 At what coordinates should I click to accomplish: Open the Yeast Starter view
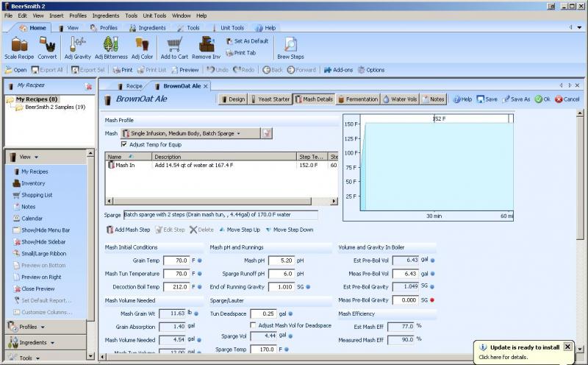pos(270,99)
